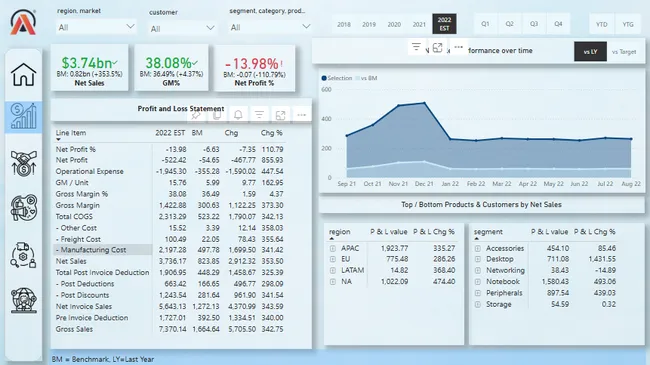Image resolution: width=650 pixels, height=365 pixels.
Task: Expand the NA region row
Action: (x=332, y=282)
